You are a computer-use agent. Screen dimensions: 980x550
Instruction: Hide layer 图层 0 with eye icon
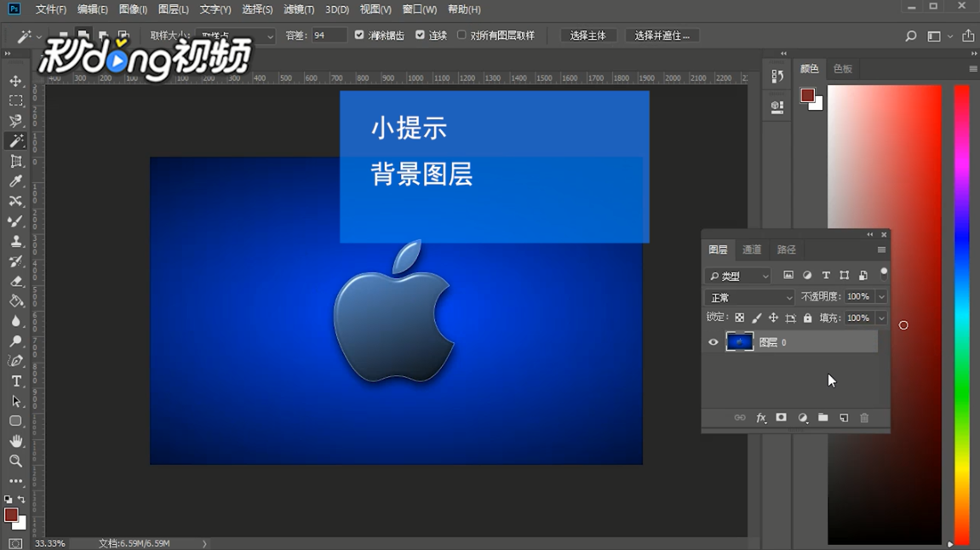(x=714, y=342)
